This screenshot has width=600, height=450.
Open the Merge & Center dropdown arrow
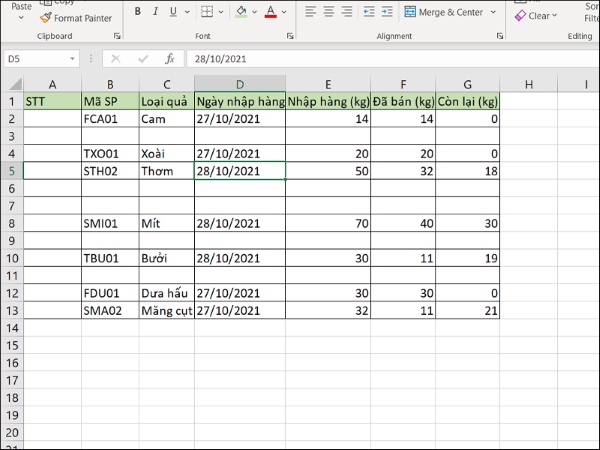[x=491, y=13]
